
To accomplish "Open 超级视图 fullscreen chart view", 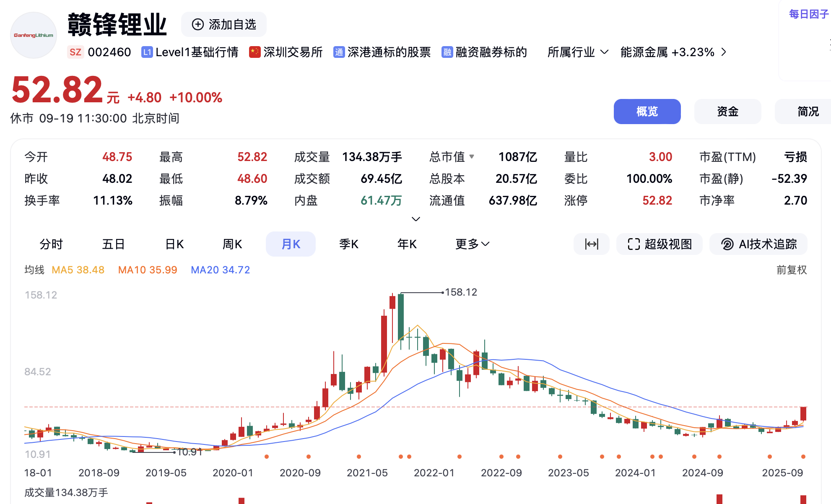I will (x=660, y=244).
